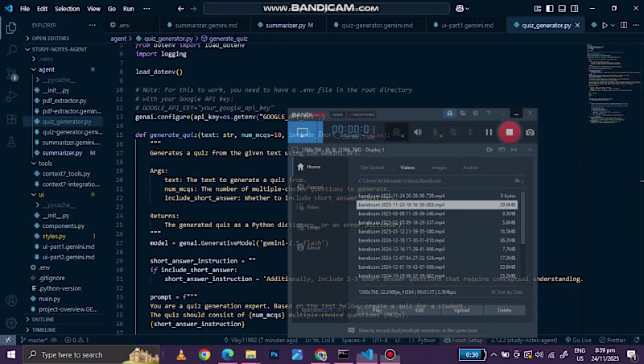644x364 pixels.
Task: Open main.py in explorer
Action: [49, 299]
